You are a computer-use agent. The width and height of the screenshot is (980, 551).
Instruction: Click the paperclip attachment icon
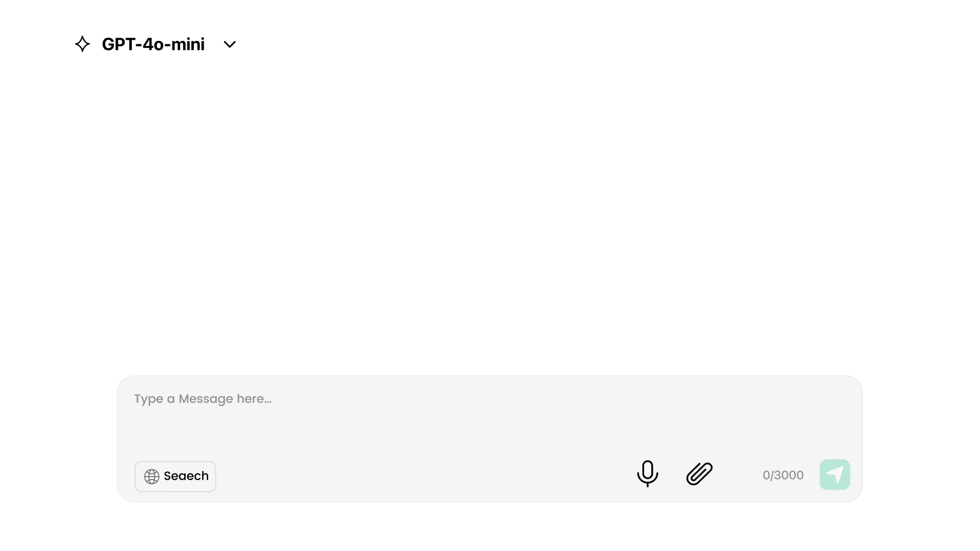point(699,474)
